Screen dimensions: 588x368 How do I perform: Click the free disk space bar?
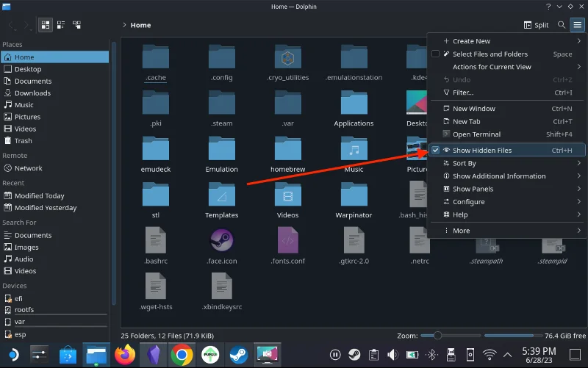click(513, 336)
